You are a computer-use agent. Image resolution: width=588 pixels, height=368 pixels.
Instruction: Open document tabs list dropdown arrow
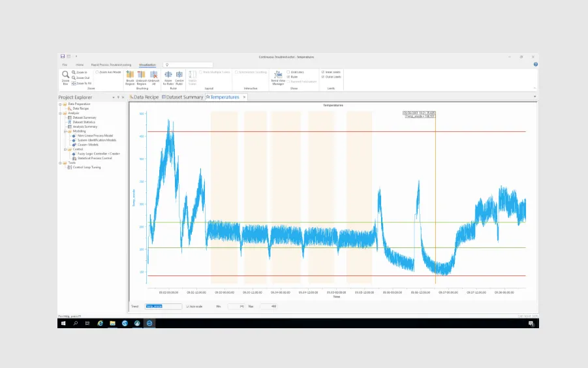coord(534,97)
